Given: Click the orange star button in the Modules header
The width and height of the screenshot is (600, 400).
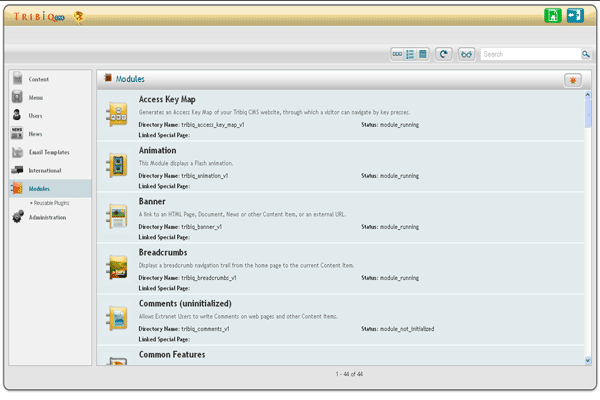Looking at the screenshot, I should click(x=573, y=80).
